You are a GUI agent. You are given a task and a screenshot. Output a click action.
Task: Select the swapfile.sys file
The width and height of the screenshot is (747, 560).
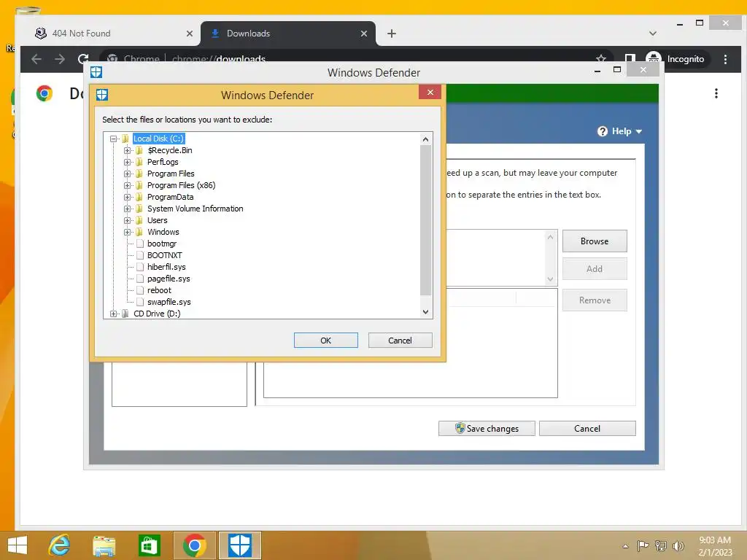[169, 302]
